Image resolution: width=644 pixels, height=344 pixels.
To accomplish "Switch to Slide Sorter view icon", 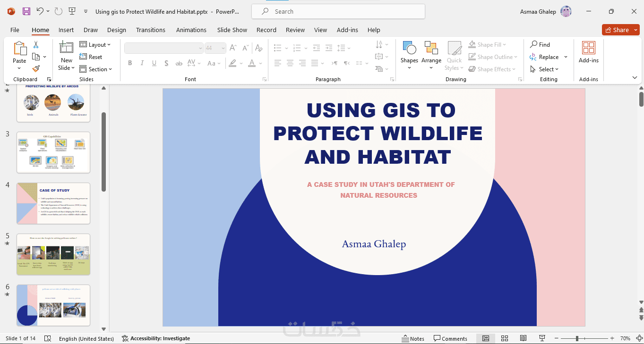I will coord(504,338).
